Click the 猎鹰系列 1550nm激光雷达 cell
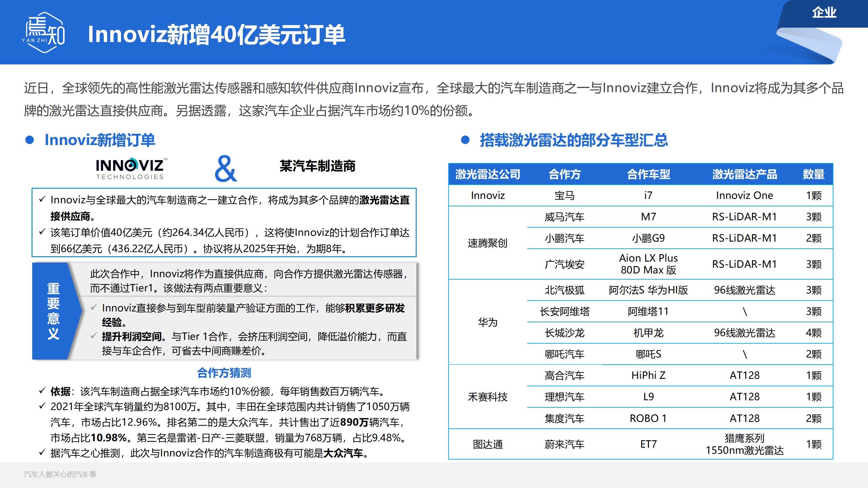Screen dimensions: 868x488 745,444
